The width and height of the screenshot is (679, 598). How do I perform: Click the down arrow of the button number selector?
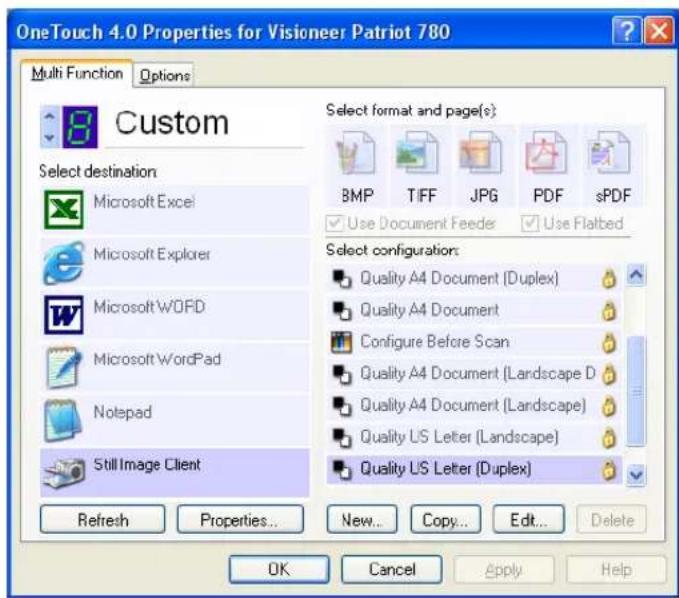coord(50,137)
